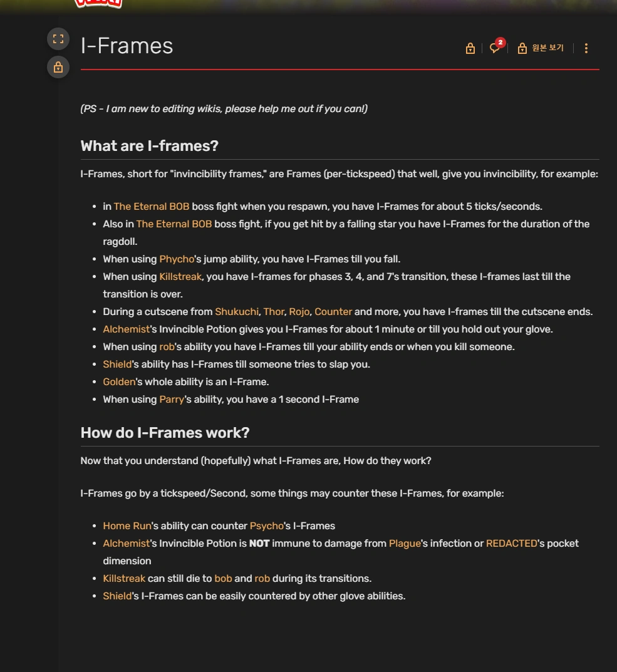
Task: Open The Eternal BOB page link
Action: (x=151, y=206)
